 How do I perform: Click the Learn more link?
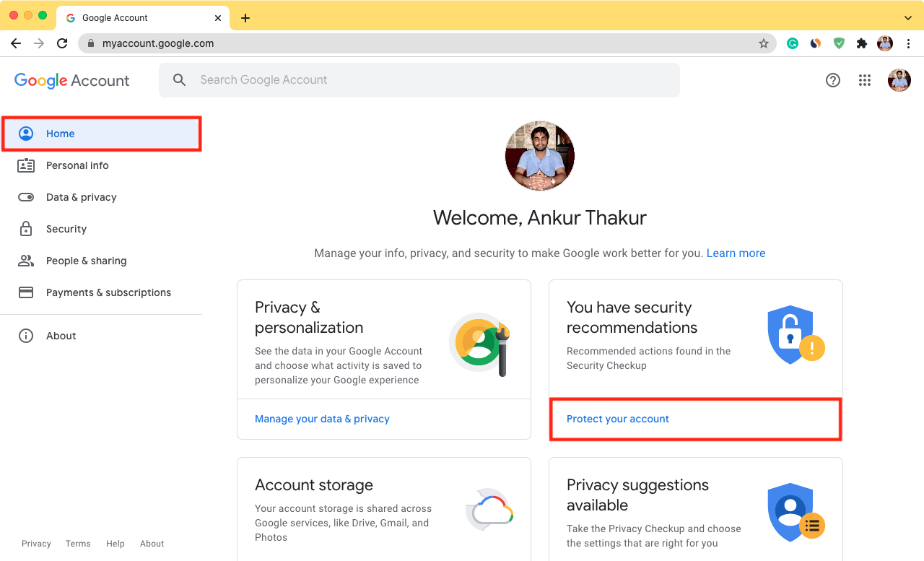pos(736,253)
